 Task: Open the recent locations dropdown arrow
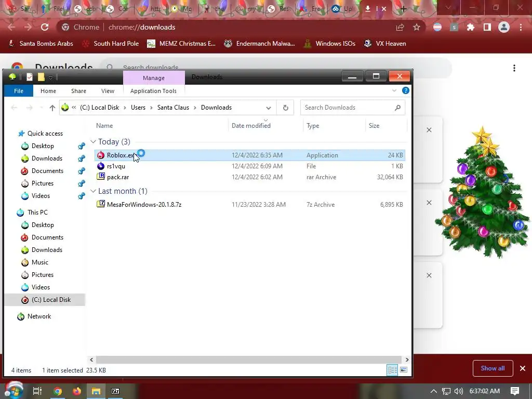[42, 108]
